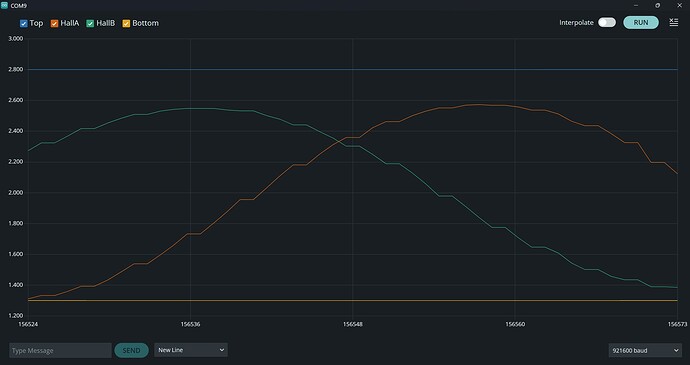Click the Bottom legend label
This screenshot has width=690, height=365.
pos(145,23)
